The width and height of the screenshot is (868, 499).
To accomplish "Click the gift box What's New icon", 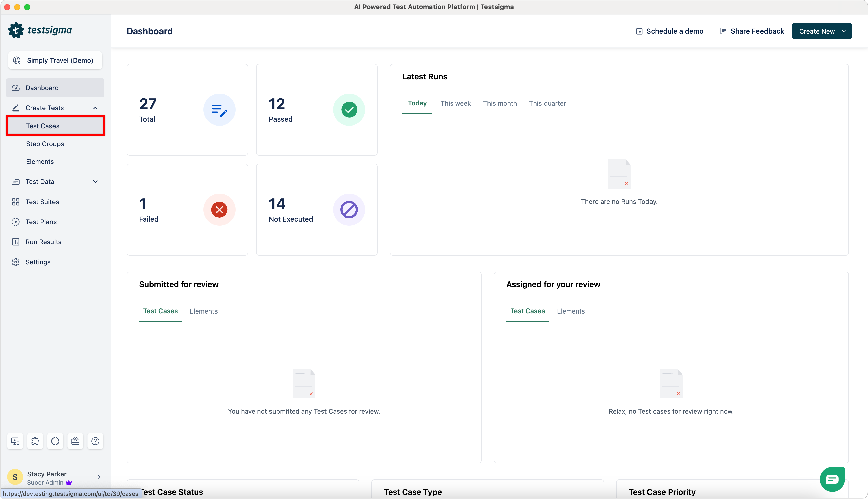I will click(75, 441).
